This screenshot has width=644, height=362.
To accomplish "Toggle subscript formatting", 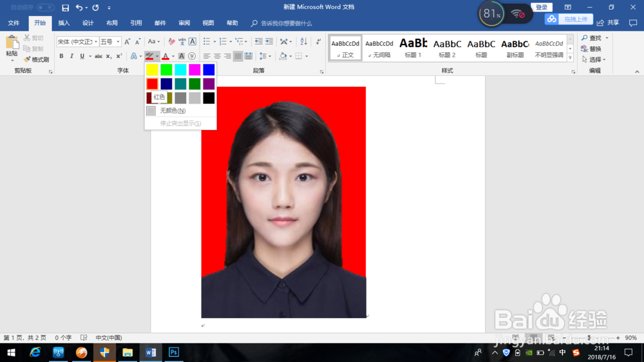I will [x=108, y=56].
